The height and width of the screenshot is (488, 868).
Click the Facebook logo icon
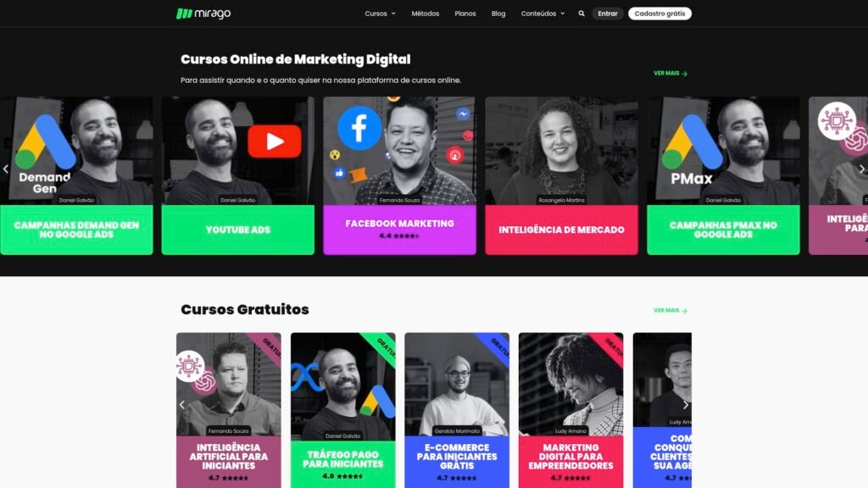(359, 129)
